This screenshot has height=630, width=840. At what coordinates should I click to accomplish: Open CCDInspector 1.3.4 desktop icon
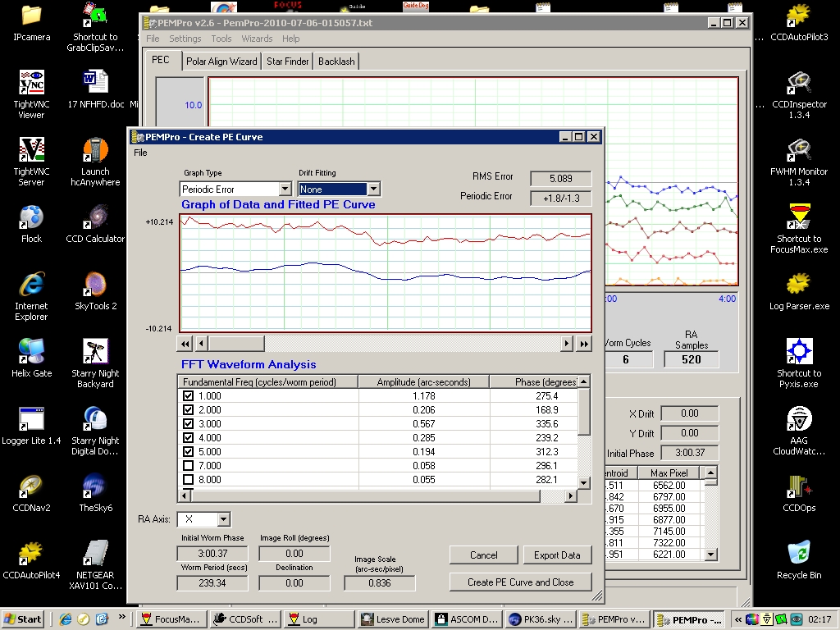click(799, 94)
